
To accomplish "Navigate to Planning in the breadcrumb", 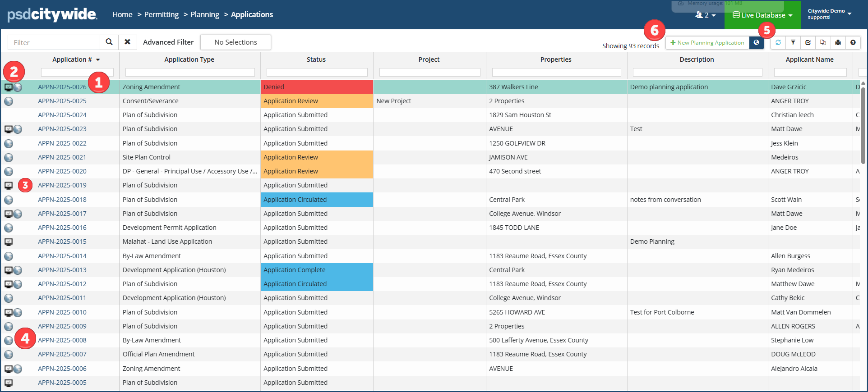I will tap(205, 14).
